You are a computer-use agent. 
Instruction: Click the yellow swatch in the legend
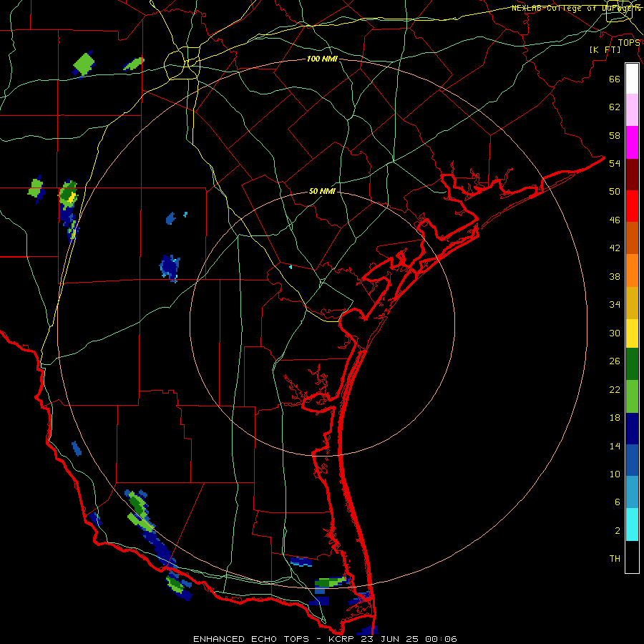coord(632,333)
